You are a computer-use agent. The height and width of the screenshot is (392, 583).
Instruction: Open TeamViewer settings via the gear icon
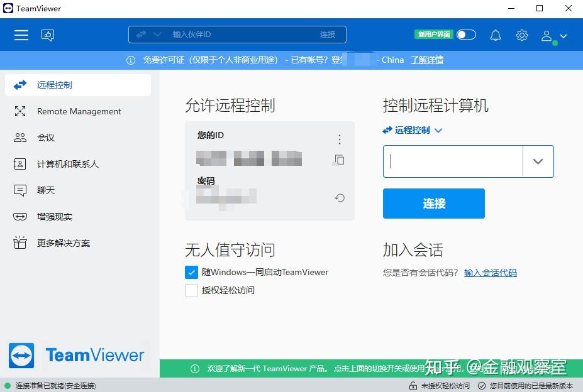(x=521, y=35)
